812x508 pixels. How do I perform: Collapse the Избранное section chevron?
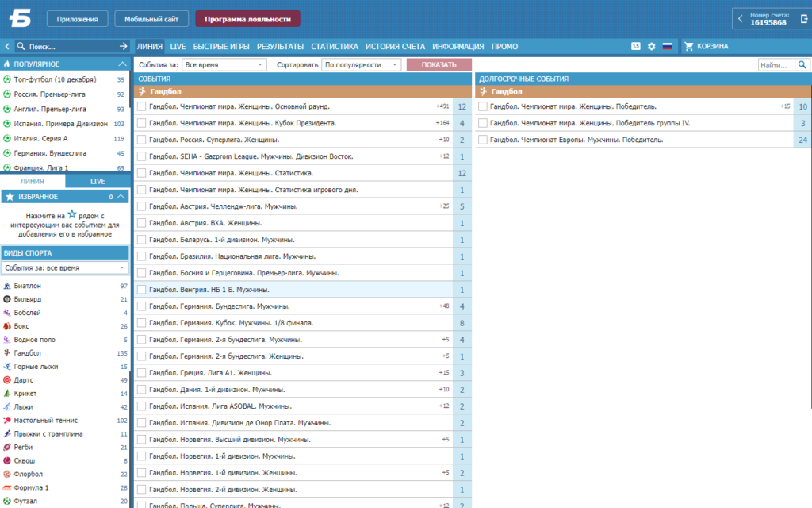(121, 197)
